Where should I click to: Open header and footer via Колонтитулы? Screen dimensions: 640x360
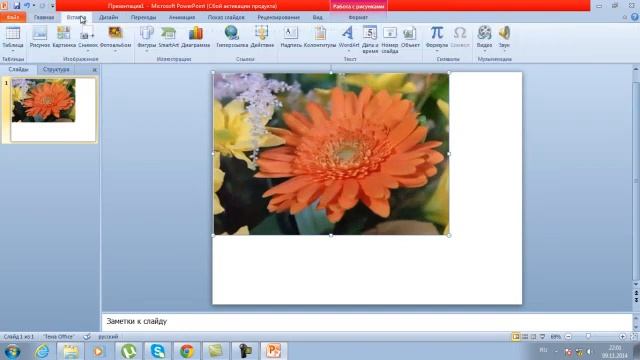pyautogui.click(x=320, y=37)
